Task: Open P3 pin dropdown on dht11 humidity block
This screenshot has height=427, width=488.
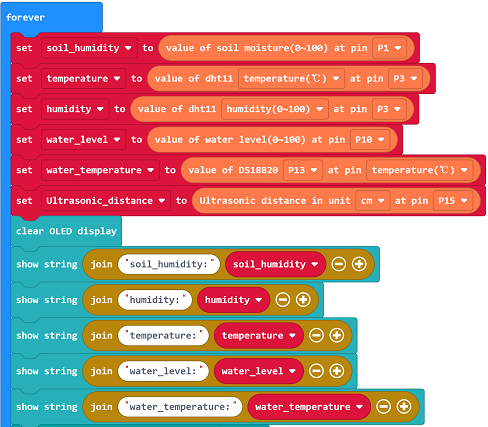Action: (389, 109)
